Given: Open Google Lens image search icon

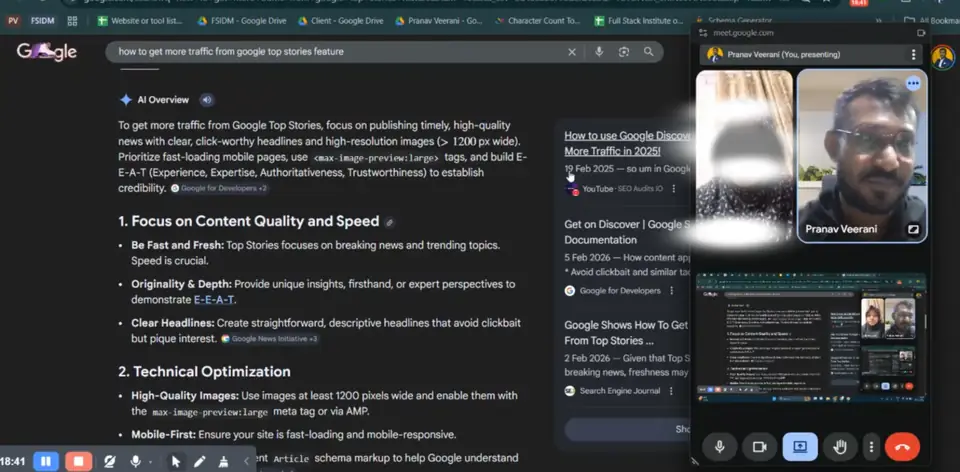Looking at the screenshot, I should (x=624, y=52).
